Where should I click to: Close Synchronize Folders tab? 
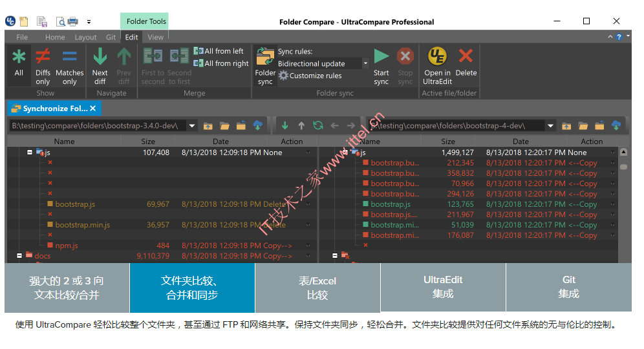93,109
